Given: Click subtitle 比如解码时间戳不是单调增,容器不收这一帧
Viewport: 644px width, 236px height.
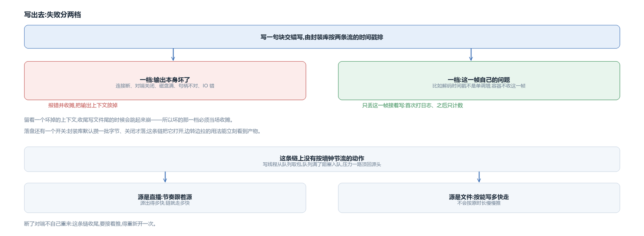Looking at the screenshot, I should [x=479, y=86].
